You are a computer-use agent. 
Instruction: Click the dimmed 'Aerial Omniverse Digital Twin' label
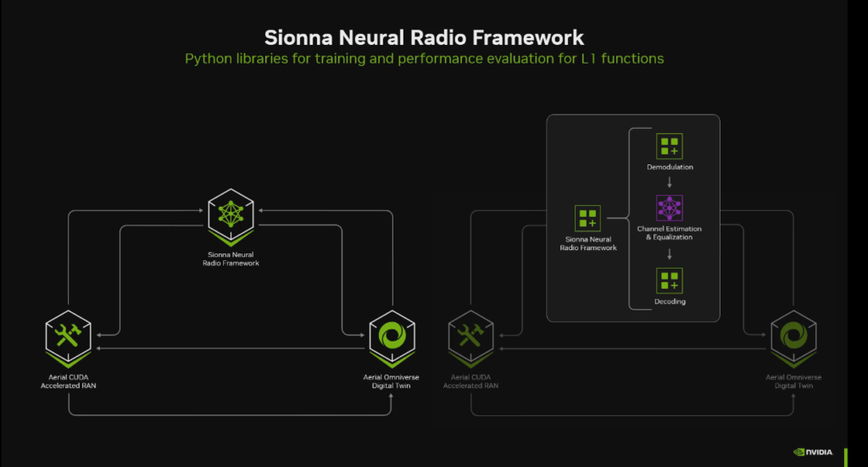[793, 381]
